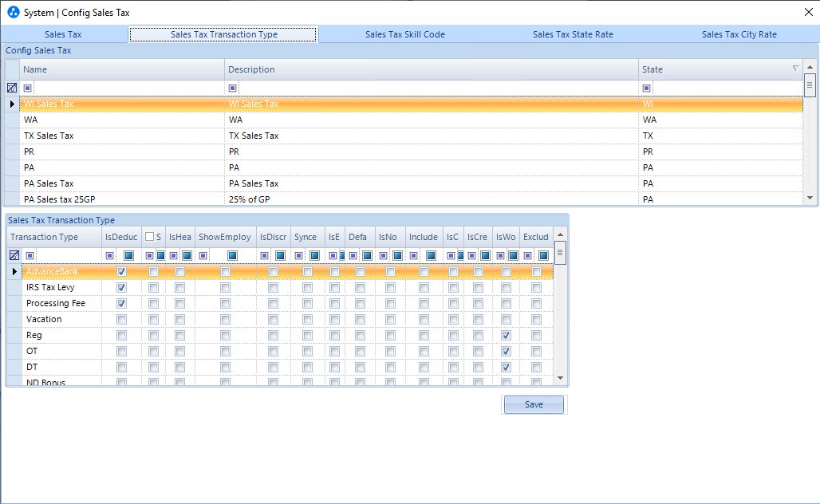The height and width of the screenshot is (504, 820).
Task: Open the Sales Tax tab
Action: click(63, 34)
